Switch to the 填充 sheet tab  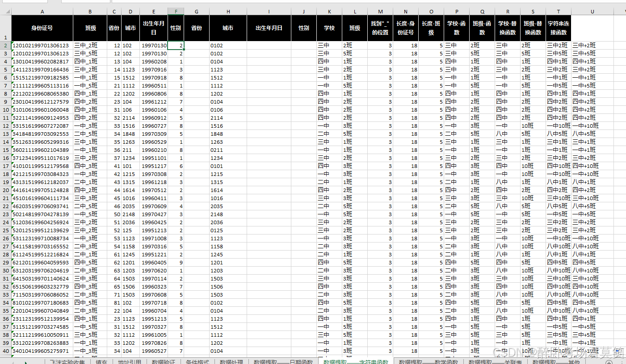click(102, 361)
